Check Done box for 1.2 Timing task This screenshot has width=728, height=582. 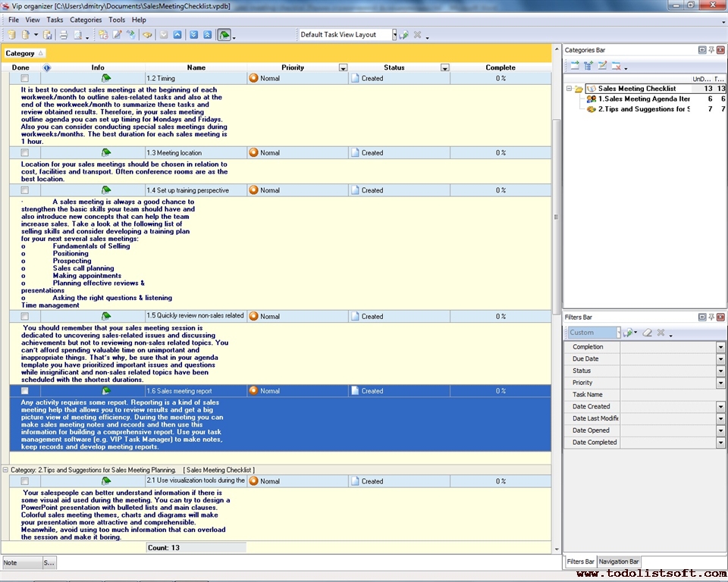25,78
